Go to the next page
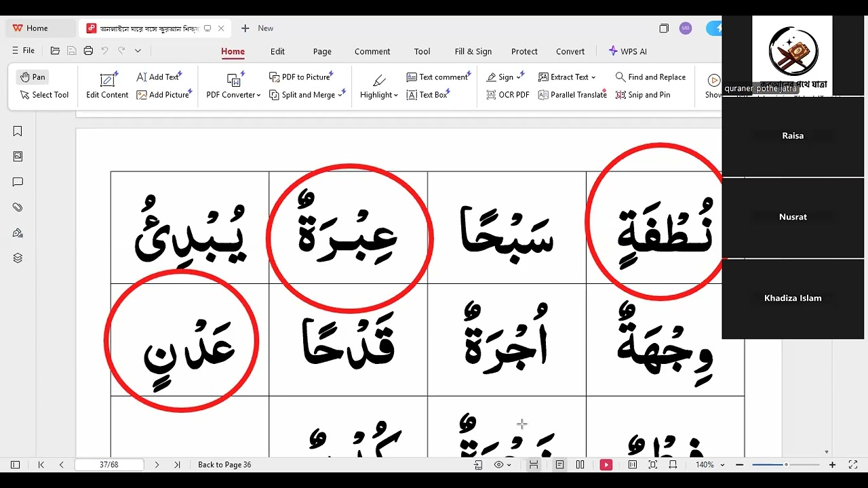Viewport: 868px width, 488px height. click(x=157, y=465)
